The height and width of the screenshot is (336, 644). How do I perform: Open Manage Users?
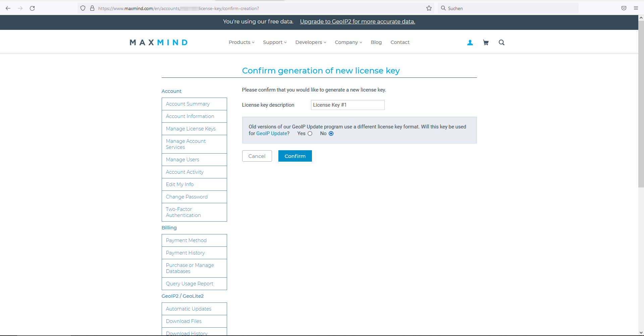coord(194,160)
